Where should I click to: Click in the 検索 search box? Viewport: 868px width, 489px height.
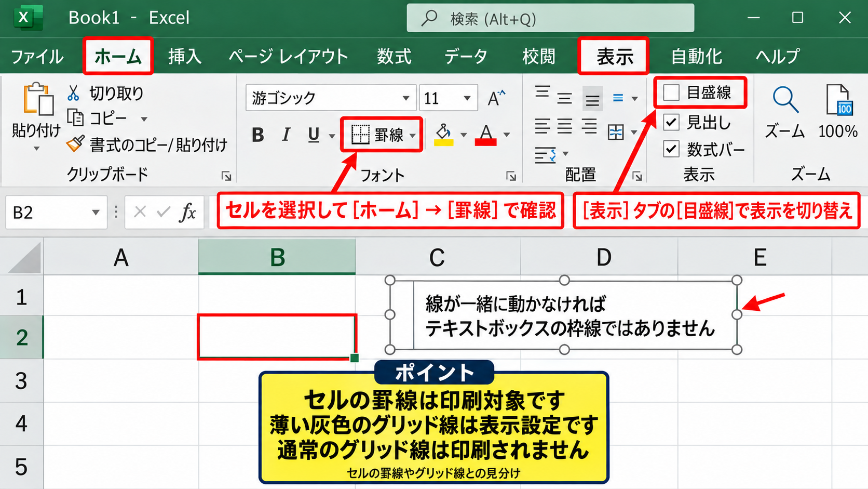pyautogui.click(x=550, y=18)
